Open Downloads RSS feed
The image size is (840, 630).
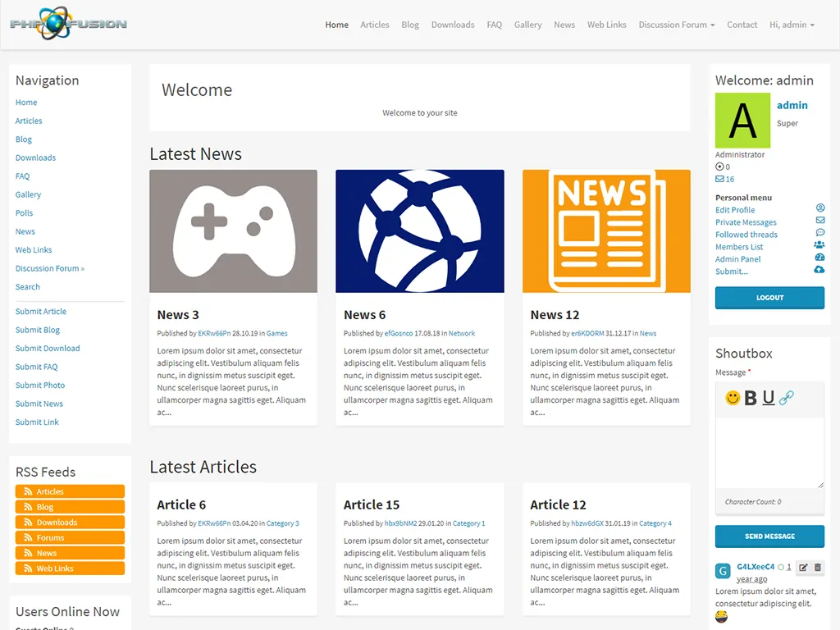pyautogui.click(x=71, y=523)
